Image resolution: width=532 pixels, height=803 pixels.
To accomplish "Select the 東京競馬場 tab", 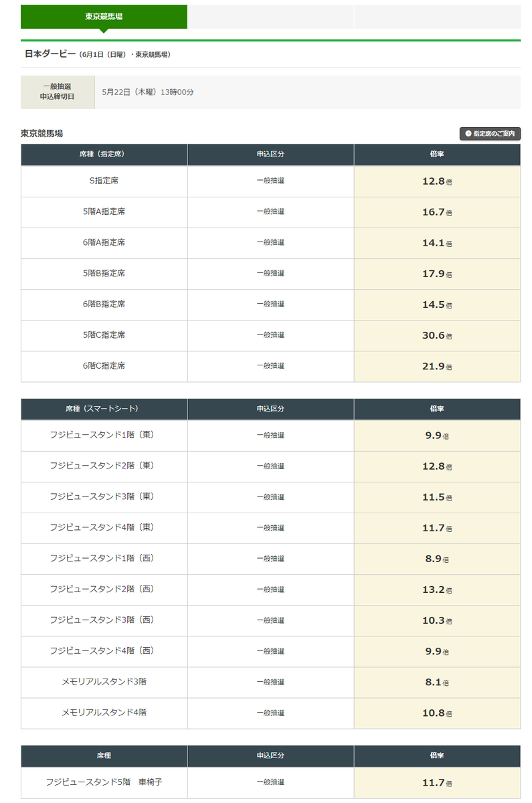I will coord(104,17).
